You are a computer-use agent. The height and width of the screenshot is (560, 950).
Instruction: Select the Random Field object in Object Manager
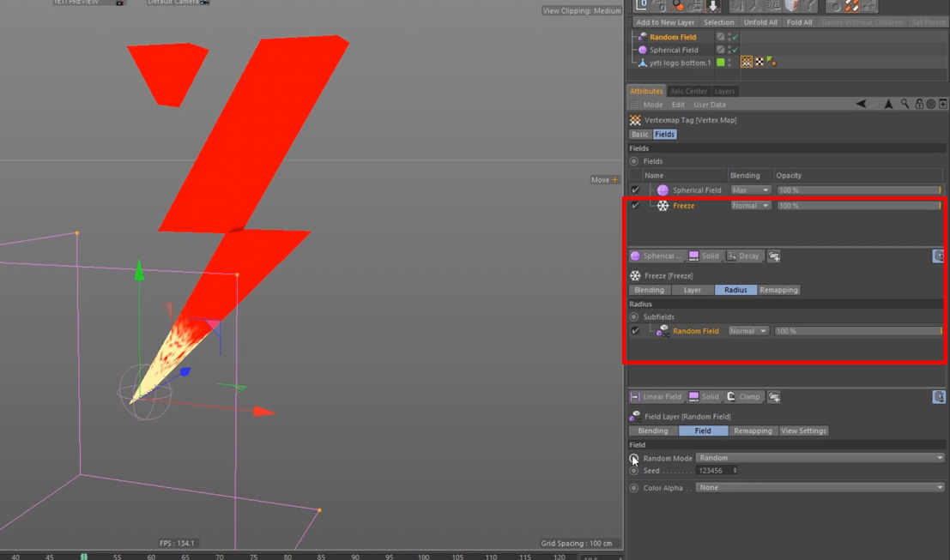point(673,37)
